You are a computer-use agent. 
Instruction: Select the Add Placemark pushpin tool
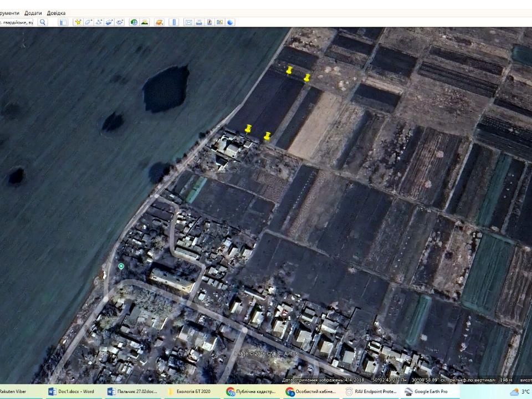click(x=78, y=22)
